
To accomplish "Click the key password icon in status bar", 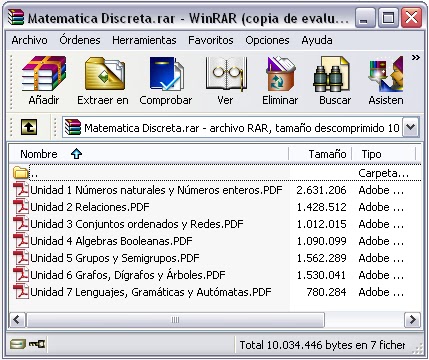I will coord(36,343).
